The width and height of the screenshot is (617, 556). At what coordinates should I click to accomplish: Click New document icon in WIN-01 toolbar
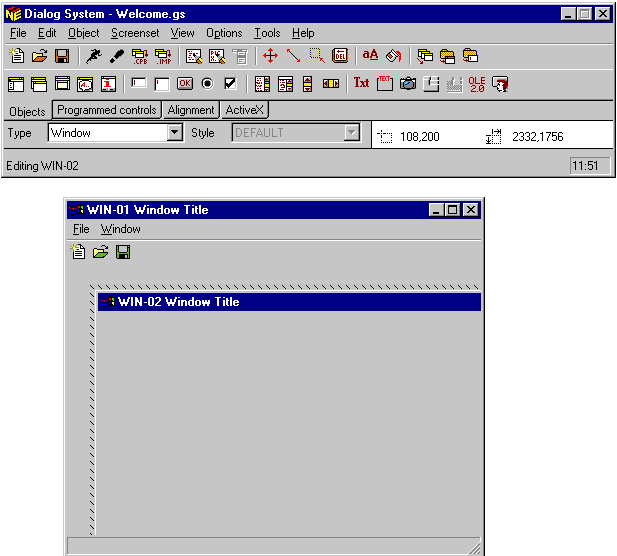coord(78,252)
